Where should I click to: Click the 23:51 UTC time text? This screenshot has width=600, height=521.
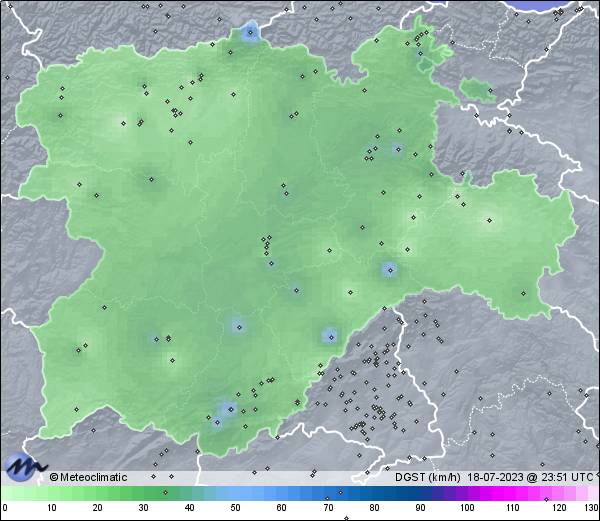pyautogui.click(x=565, y=477)
